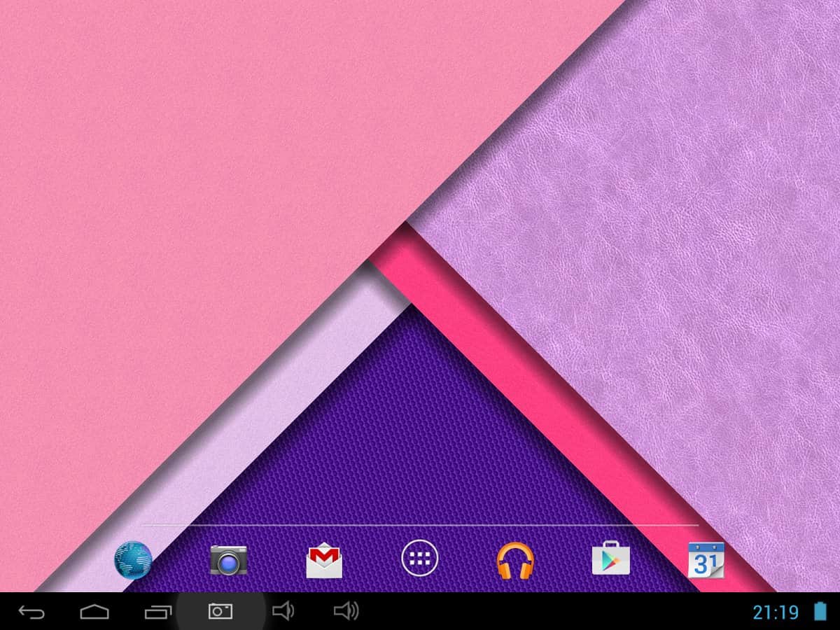Show the recent apps list

[157, 612]
